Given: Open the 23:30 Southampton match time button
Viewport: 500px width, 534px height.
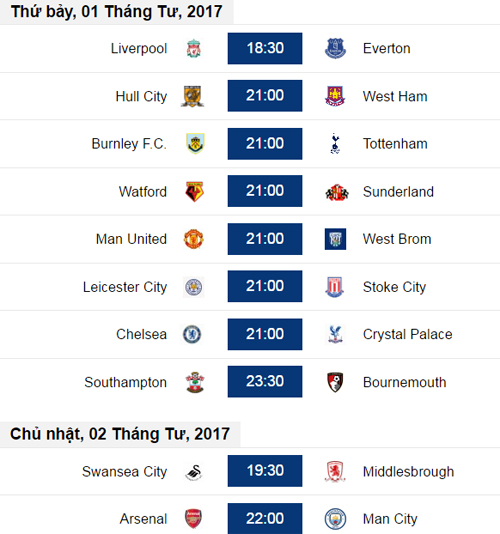Looking at the screenshot, I should pyautogui.click(x=265, y=381).
